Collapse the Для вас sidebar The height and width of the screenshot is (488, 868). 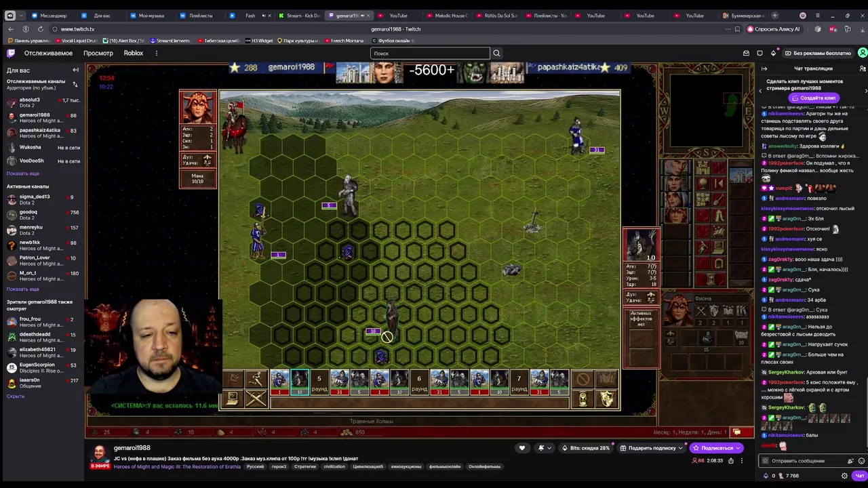[x=75, y=70]
